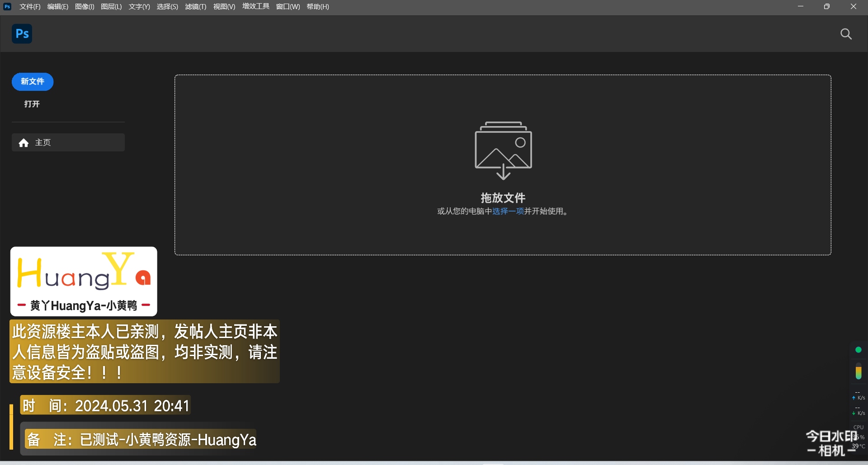Open the 增效工具 menu
The width and height of the screenshot is (868, 465).
(256, 7)
